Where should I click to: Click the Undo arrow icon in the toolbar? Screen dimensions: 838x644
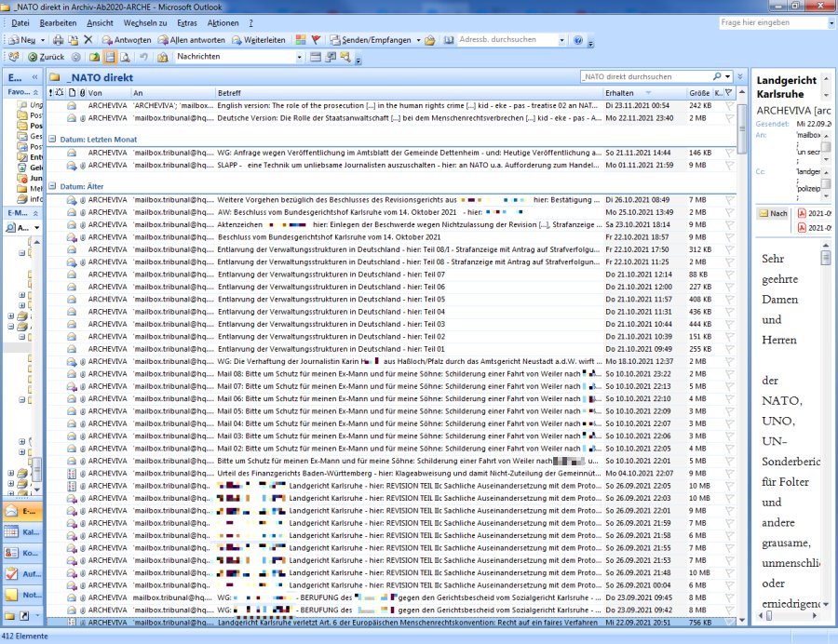coord(143,57)
